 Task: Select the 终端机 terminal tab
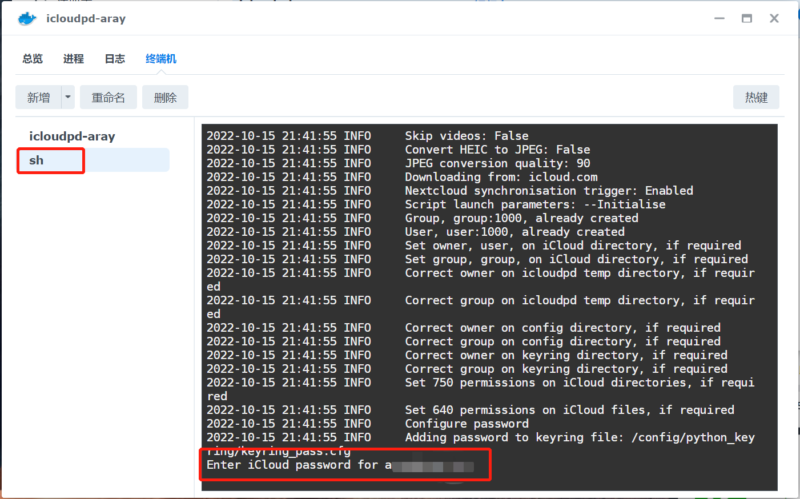click(x=161, y=59)
